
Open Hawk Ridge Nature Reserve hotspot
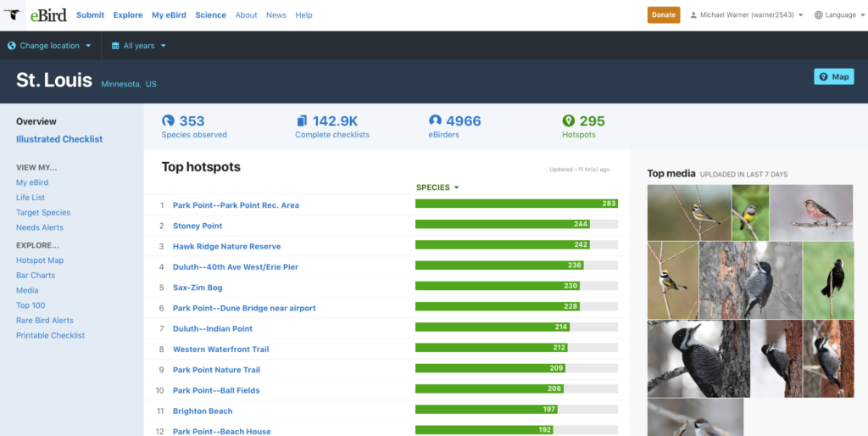227,246
